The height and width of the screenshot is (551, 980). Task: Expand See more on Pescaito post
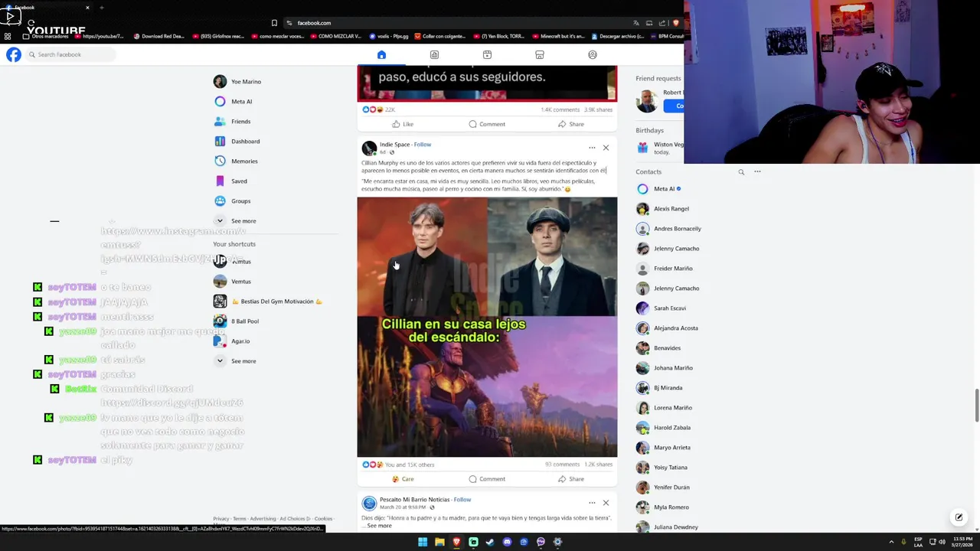[x=379, y=526]
